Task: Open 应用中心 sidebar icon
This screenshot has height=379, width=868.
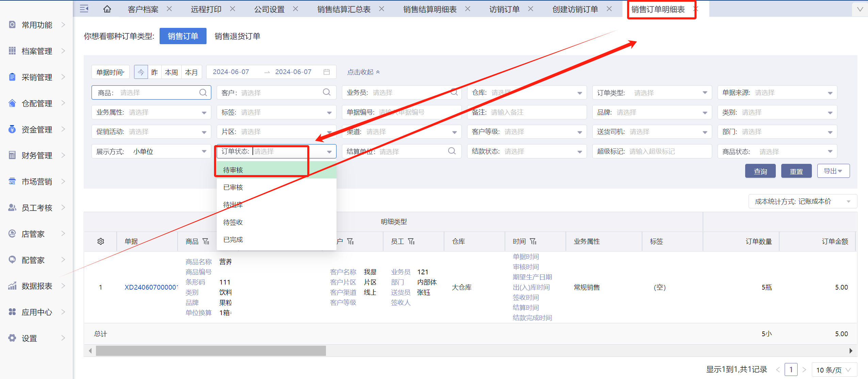Action: (12, 312)
